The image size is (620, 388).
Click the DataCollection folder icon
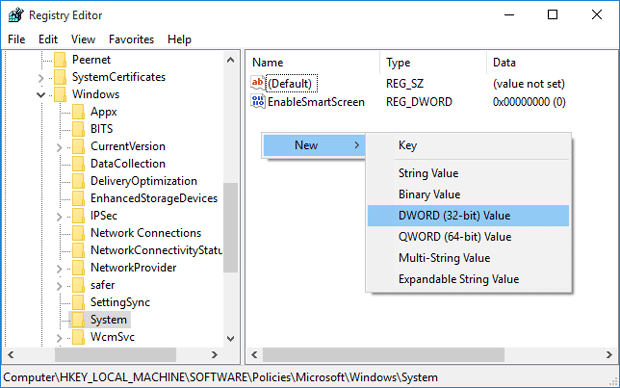pyautogui.click(x=78, y=164)
